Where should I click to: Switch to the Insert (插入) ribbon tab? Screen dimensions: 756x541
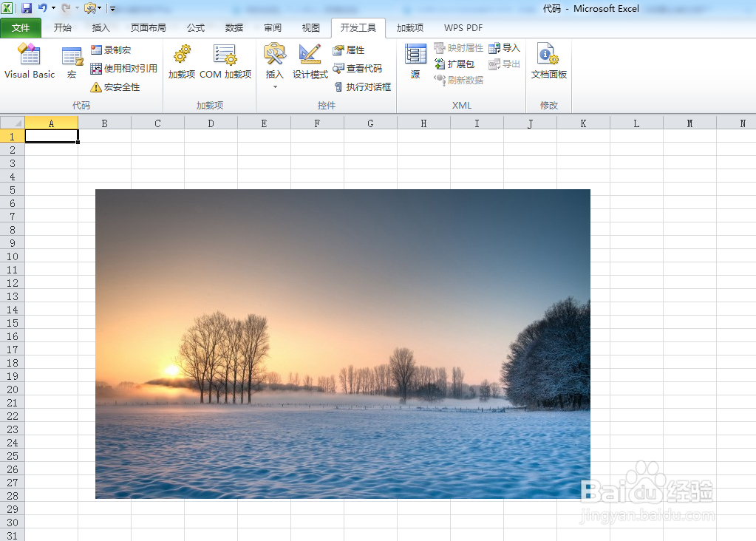pyautogui.click(x=101, y=28)
